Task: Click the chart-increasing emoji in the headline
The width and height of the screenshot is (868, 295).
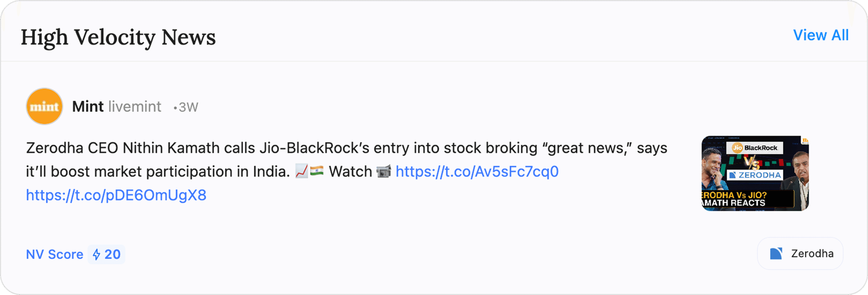Action: [301, 171]
